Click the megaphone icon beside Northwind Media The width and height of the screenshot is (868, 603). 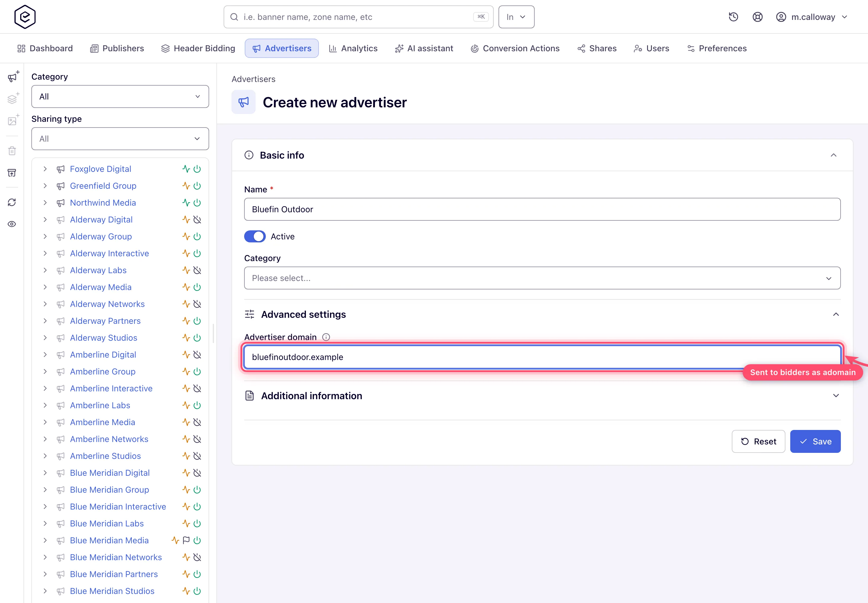point(61,203)
